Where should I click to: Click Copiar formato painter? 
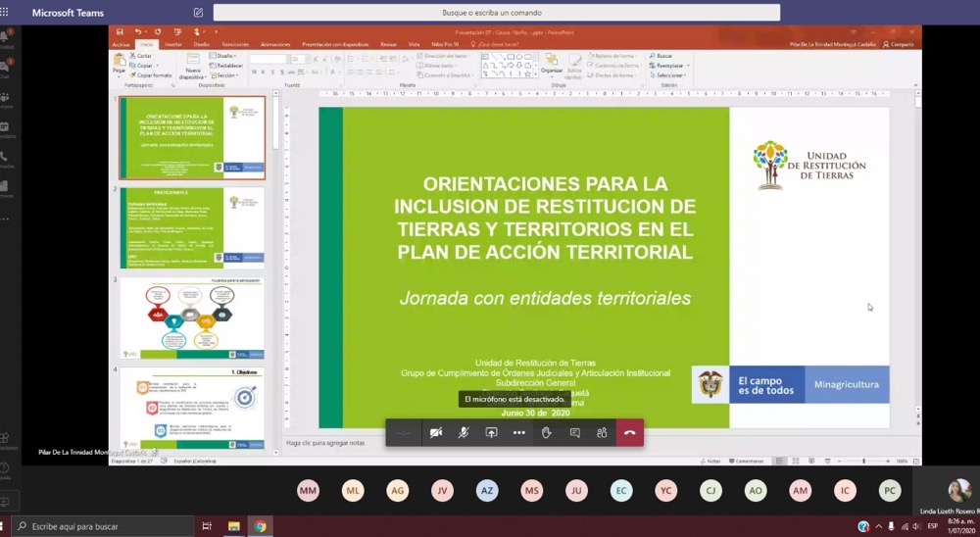151,75
